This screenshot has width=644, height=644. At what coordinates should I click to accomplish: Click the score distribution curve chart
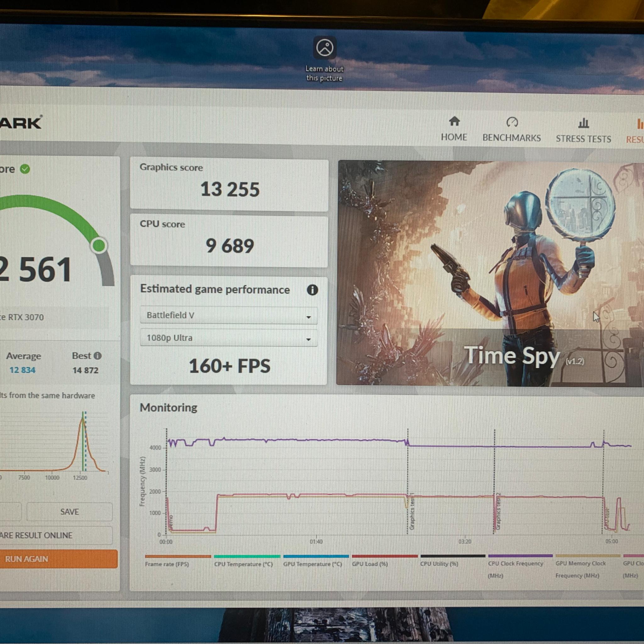tap(54, 442)
